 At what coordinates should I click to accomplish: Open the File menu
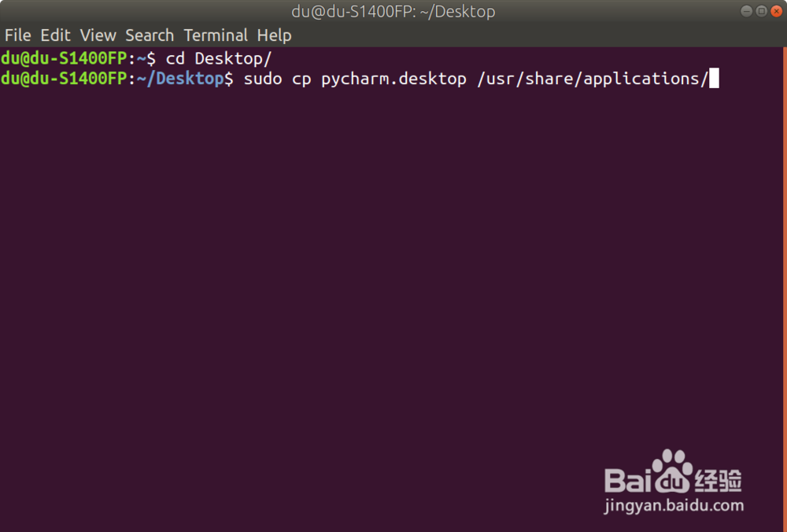(17, 35)
